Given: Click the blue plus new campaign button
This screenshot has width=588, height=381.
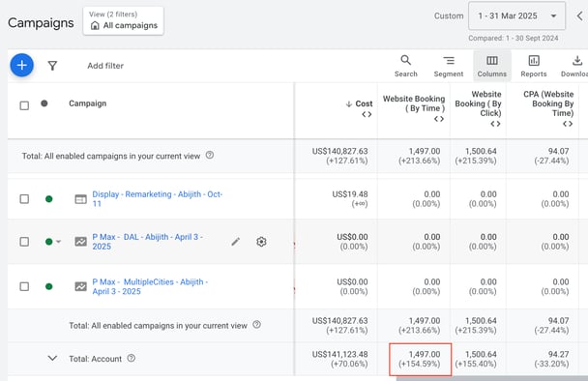Looking at the screenshot, I should click(21, 65).
